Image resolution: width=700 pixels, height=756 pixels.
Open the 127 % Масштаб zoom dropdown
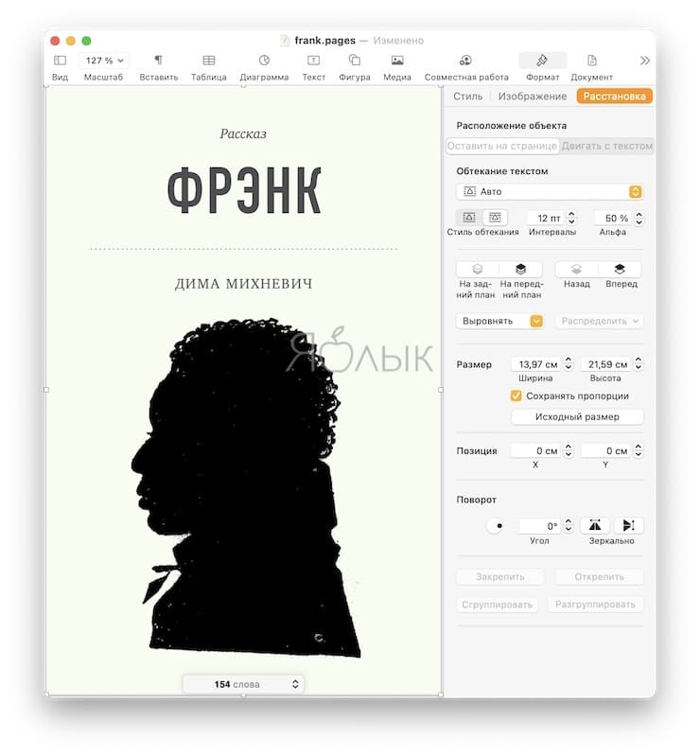tap(104, 61)
